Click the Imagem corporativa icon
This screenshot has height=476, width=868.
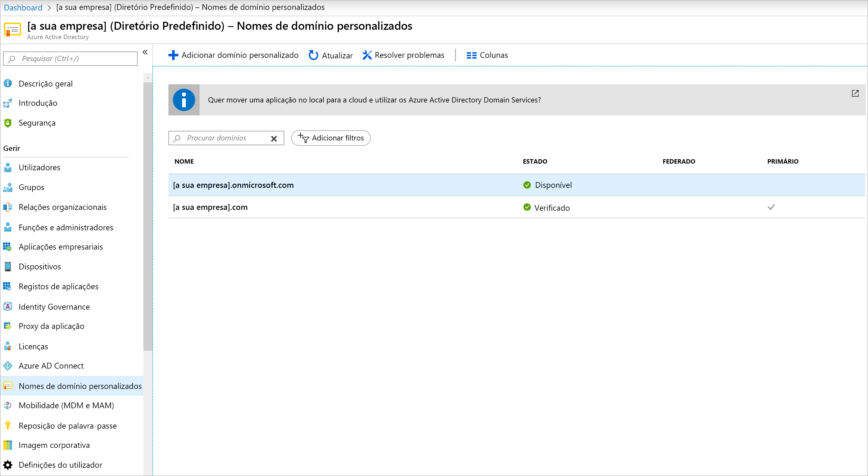click(x=8, y=445)
